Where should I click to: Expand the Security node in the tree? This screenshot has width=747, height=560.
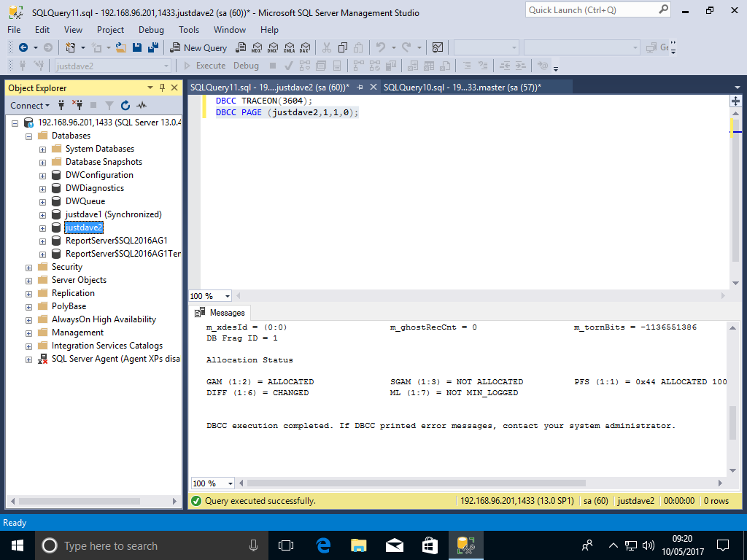[x=29, y=267]
